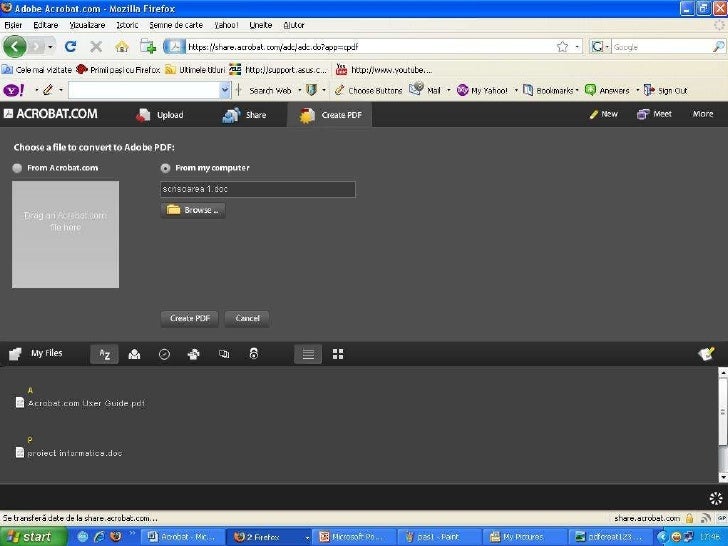Viewport: 728px width, 546px height.
Task: Click the file path input field
Action: (x=258, y=189)
